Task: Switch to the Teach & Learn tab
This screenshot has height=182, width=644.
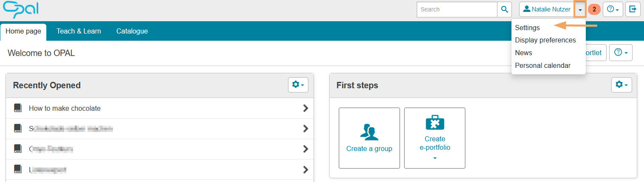Action: pos(79,31)
